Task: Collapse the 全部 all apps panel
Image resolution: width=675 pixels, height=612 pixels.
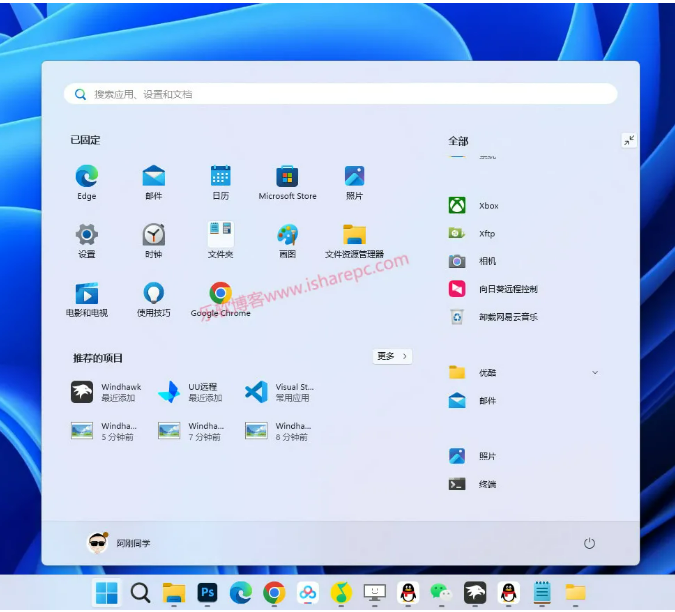Action: [x=628, y=141]
